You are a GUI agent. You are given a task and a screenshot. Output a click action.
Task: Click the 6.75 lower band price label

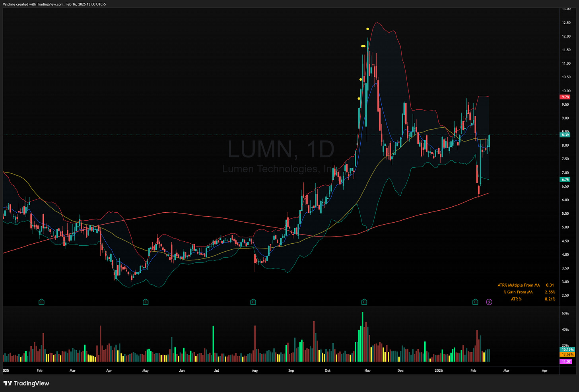(565, 180)
